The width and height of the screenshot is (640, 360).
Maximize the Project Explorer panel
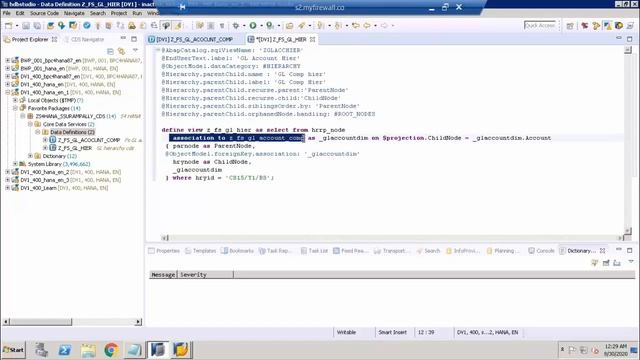click(134, 39)
